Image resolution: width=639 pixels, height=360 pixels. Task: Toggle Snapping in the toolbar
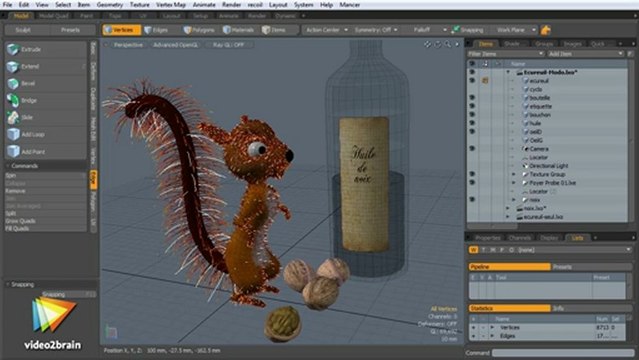[468, 30]
